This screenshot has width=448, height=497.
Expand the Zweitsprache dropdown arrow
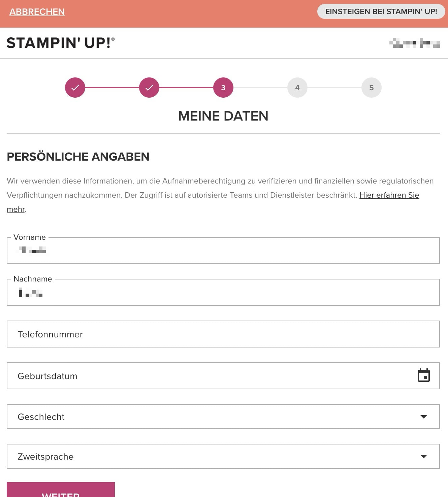coord(424,457)
